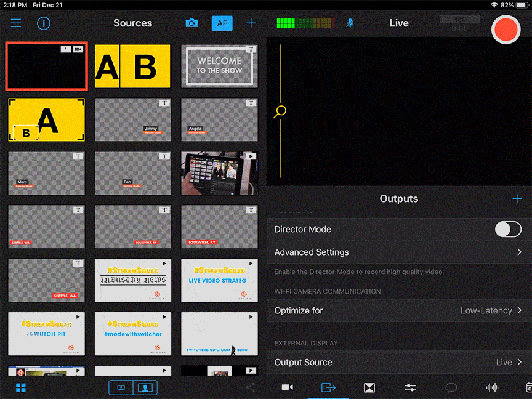The height and width of the screenshot is (399, 532).
Task: Open Optimize for Low-Latency option
Action: point(398,310)
